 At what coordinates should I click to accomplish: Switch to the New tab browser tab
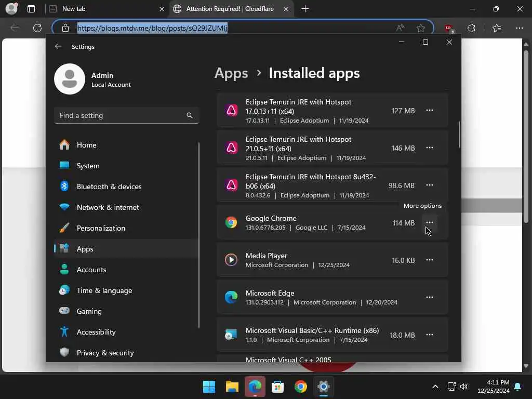107,9
